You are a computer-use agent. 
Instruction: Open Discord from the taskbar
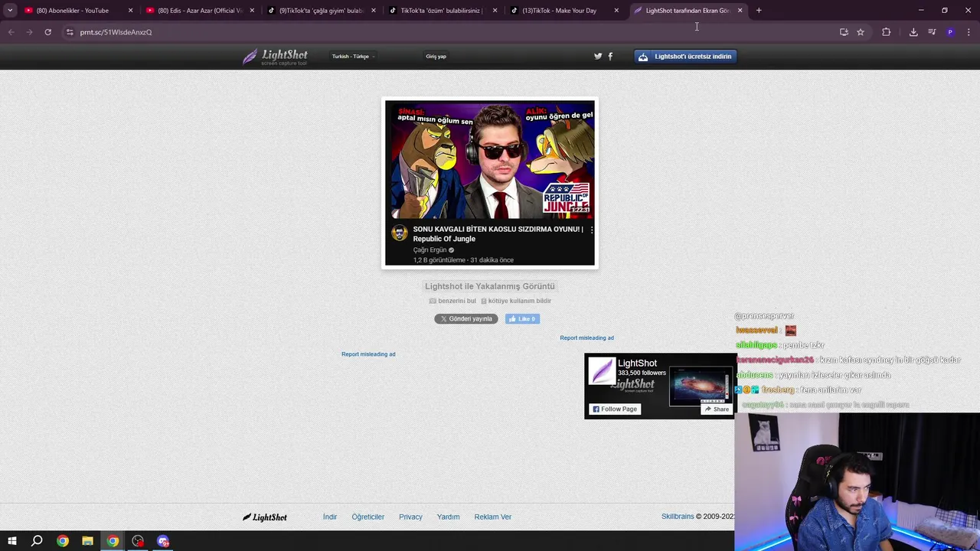point(163,541)
